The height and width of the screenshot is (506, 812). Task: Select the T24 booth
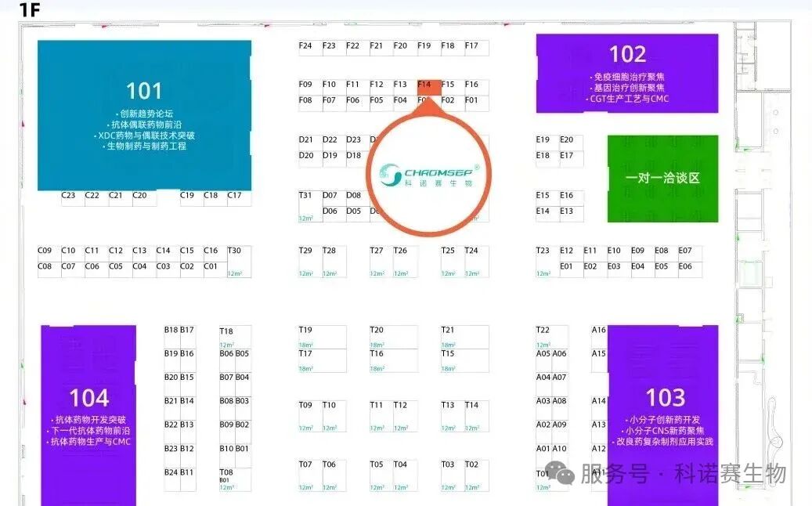(x=476, y=262)
